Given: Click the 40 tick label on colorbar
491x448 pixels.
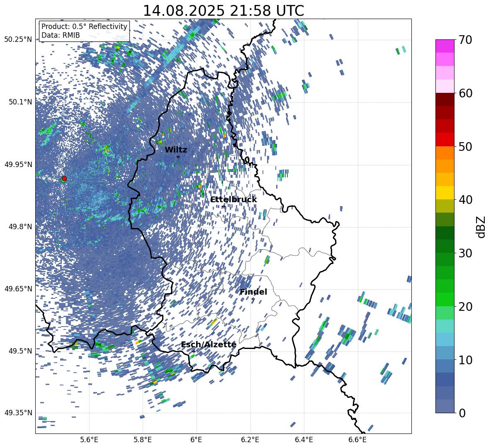Looking at the screenshot, I should pos(465,200).
